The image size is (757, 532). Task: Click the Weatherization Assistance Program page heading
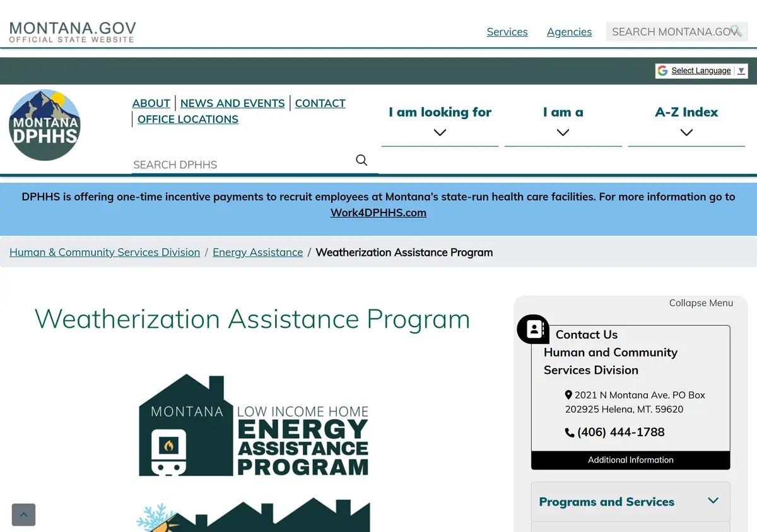click(252, 319)
